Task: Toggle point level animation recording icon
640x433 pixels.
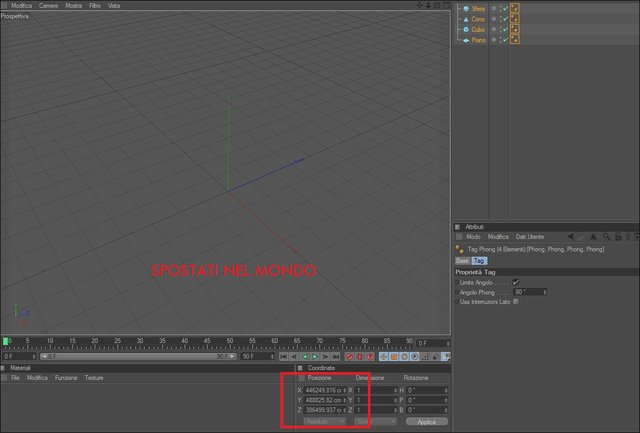Action: tap(425, 357)
